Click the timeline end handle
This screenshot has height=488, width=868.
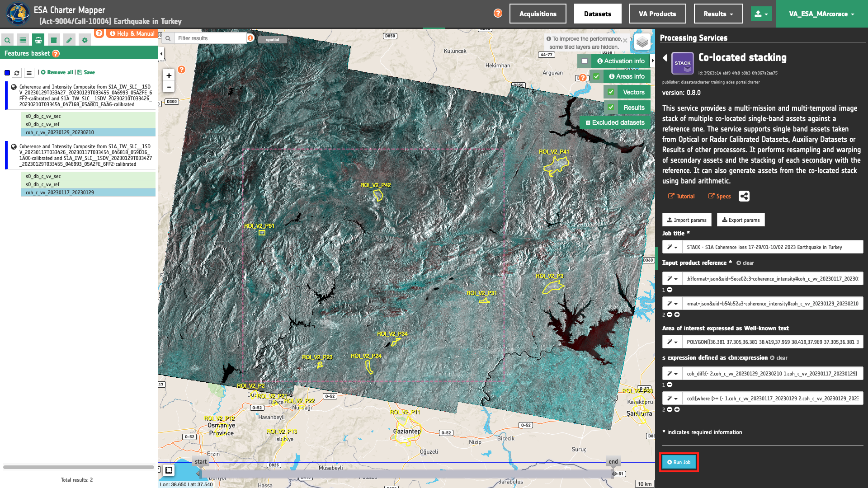(x=613, y=462)
